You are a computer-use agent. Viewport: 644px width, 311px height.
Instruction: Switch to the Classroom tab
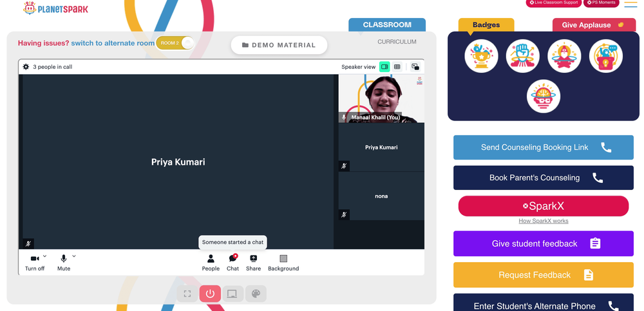pyautogui.click(x=387, y=24)
